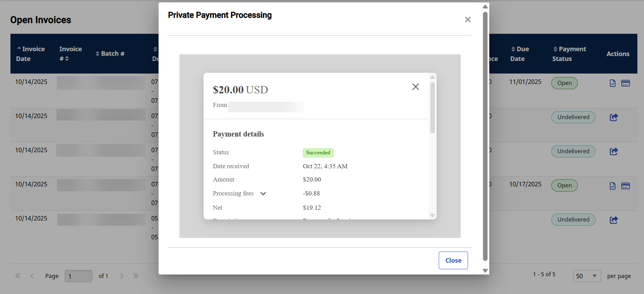Viewport: 644px width, 294px height.
Task: Click the share icon in last invoice row
Action: pyautogui.click(x=614, y=220)
